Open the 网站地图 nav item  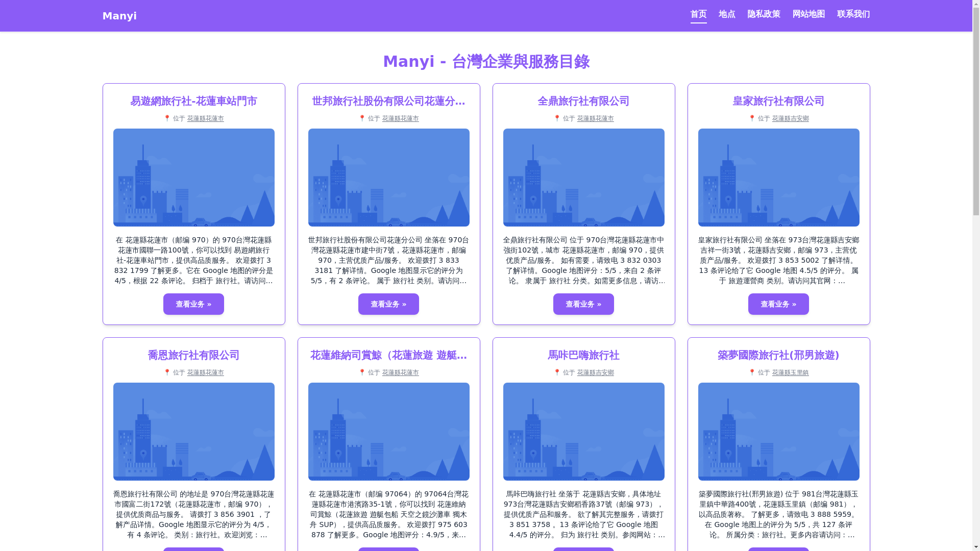808,14
